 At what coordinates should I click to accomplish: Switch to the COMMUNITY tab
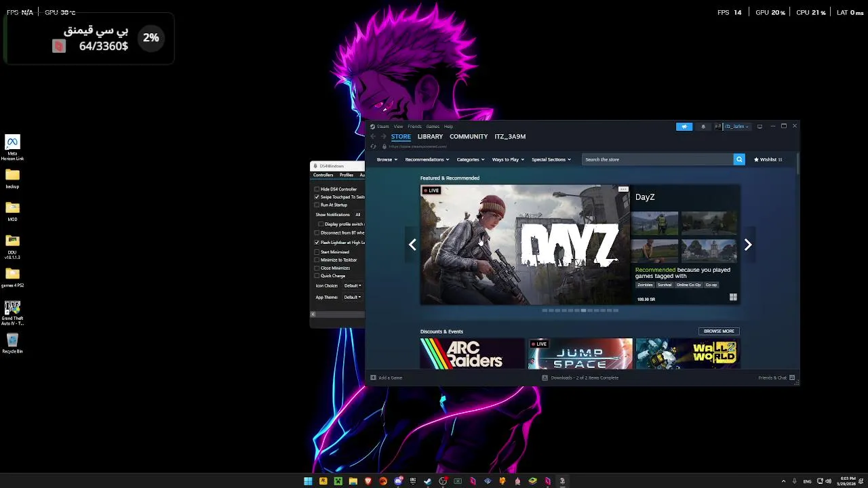(469, 137)
